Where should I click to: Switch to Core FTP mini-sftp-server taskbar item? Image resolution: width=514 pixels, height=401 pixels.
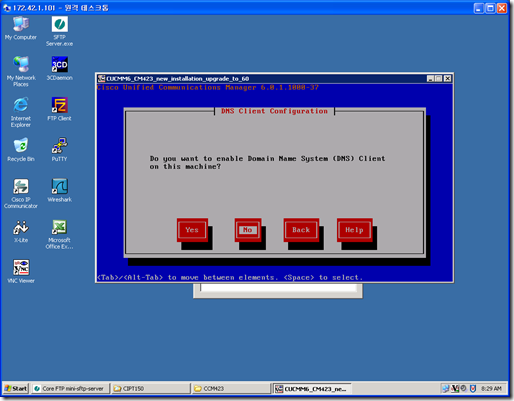(x=70, y=388)
